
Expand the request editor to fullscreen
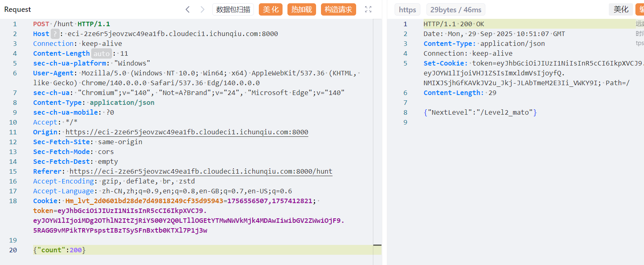pyautogui.click(x=368, y=9)
